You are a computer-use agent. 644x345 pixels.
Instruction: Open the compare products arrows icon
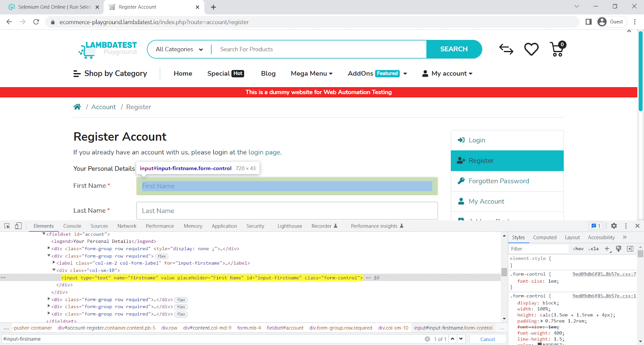click(x=506, y=49)
